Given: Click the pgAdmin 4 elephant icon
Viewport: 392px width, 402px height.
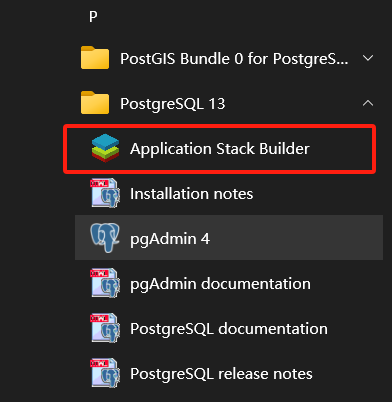Looking at the screenshot, I should click(105, 238).
